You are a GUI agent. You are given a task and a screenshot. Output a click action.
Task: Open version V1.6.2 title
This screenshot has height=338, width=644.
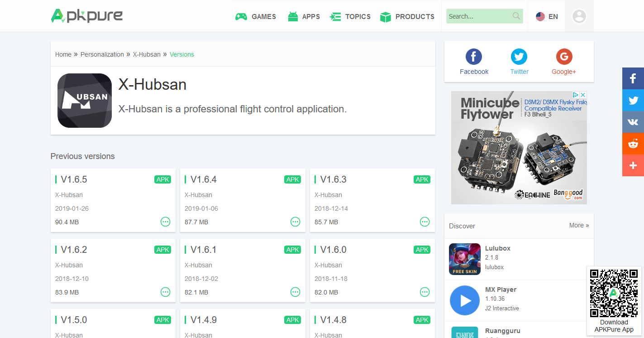pos(74,250)
